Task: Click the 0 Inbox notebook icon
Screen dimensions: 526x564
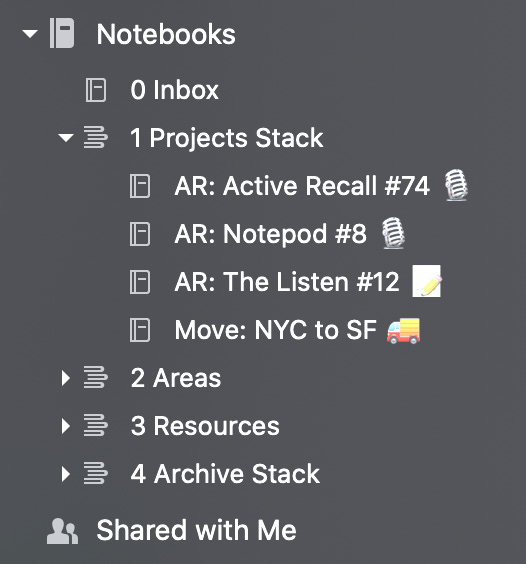Action: pyautogui.click(x=96, y=90)
